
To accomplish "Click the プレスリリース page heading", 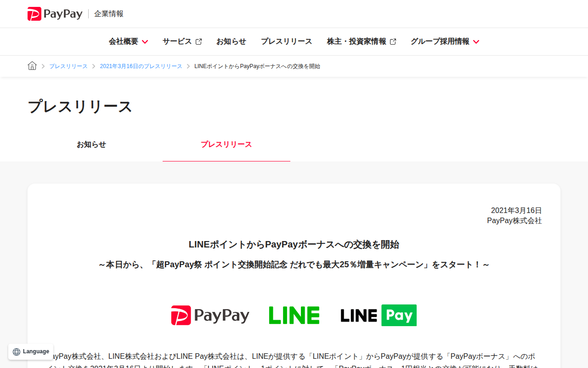I will pos(80,107).
